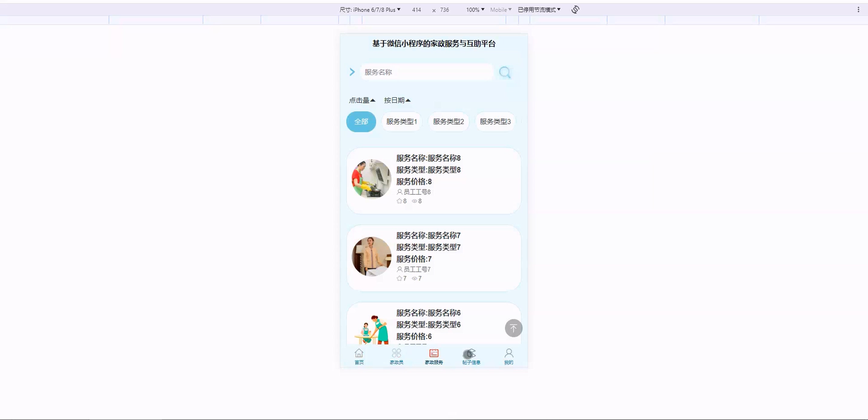Select the 服务类型1 filter chip
Viewport: 868px width, 420px height.
click(x=401, y=122)
